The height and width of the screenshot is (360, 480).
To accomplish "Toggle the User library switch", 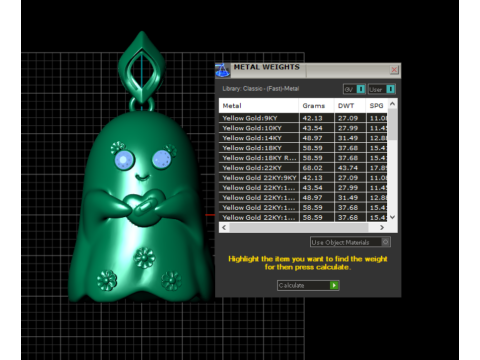I will tap(382, 89).
